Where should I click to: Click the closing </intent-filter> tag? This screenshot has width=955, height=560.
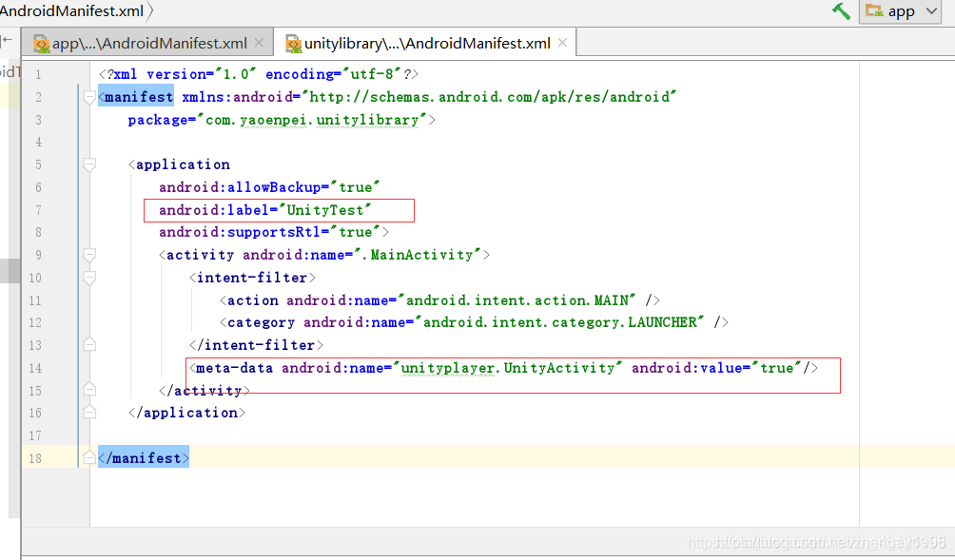click(256, 344)
